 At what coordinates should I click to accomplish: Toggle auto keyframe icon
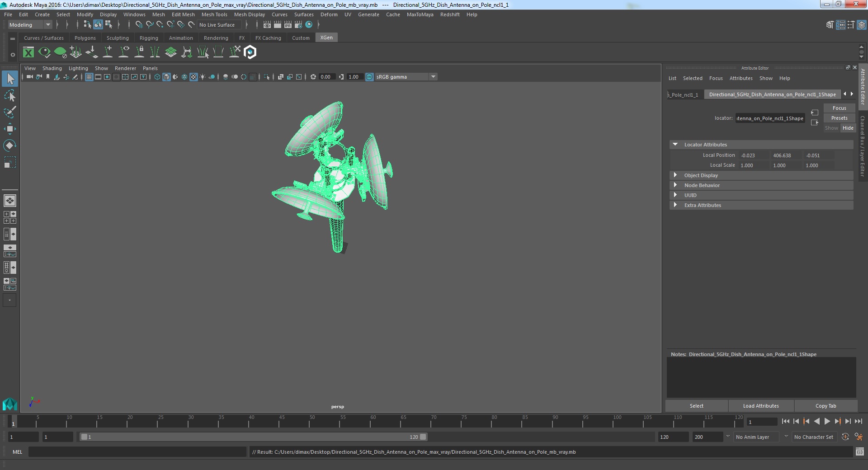coord(845,437)
